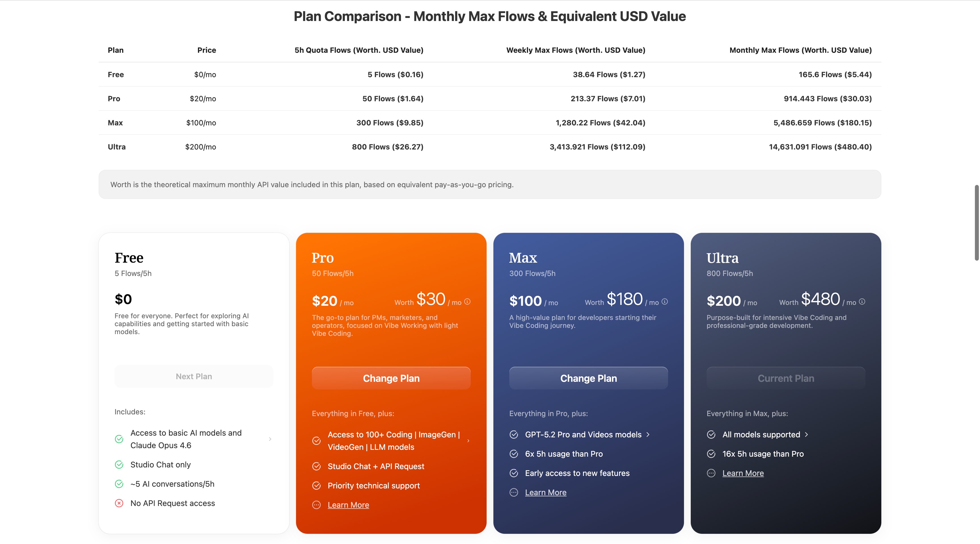980x544 pixels.
Task: Click the ellipsis icon beside Max Learn More
Action: click(514, 492)
